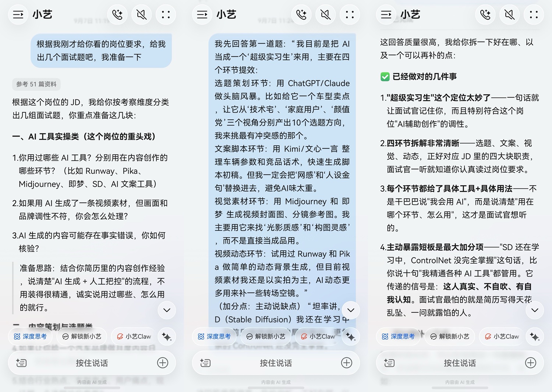Tap the sparkle icon in 超级实习生 answer chat
The height and width of the screenshot is (392, 552).
(x=351, y=336)
